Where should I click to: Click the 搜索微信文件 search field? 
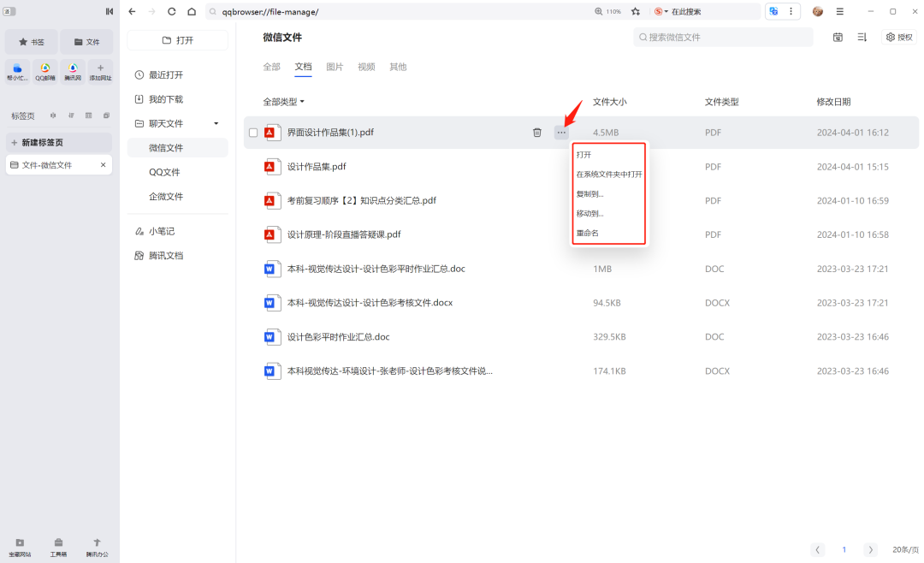(723, 37)
